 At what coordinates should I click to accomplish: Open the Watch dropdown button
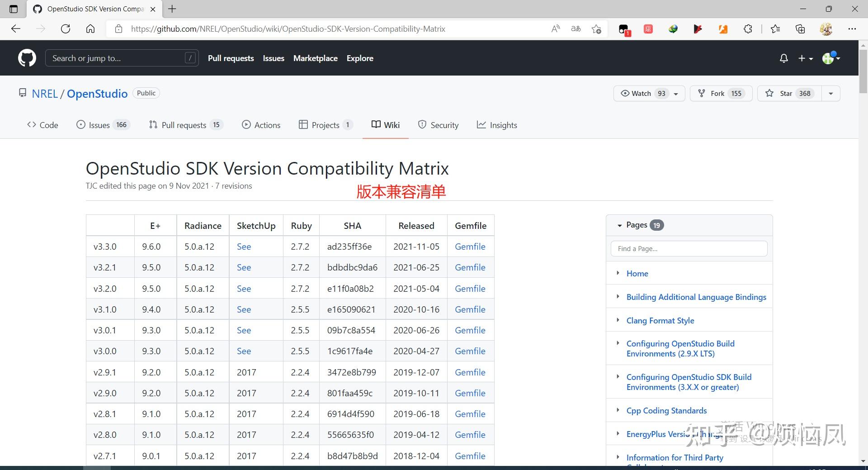pos(649,93)
